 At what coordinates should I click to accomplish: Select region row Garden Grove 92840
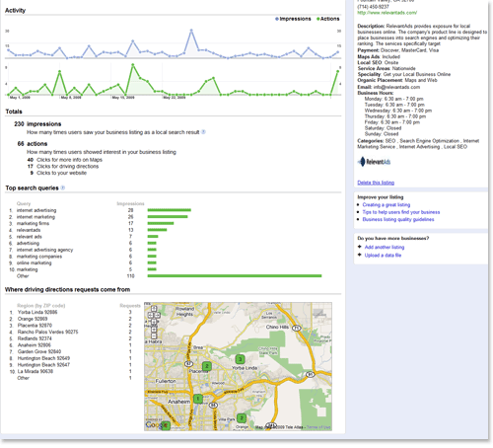71,351
